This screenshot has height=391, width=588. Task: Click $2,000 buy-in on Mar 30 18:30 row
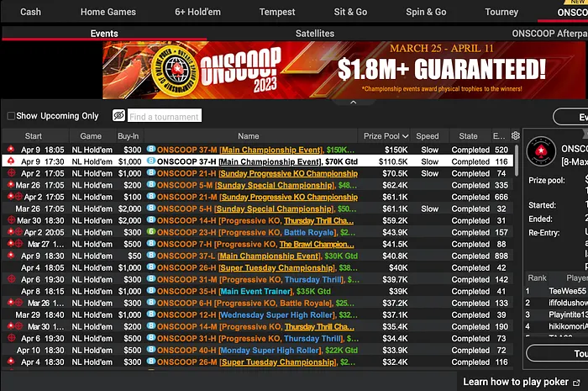129,220
